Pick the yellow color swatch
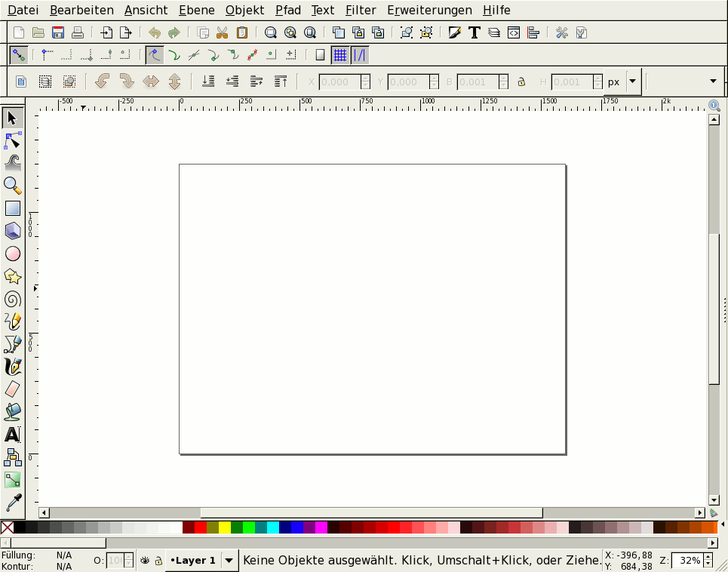The image size is (728, 572). pos(225,527)
